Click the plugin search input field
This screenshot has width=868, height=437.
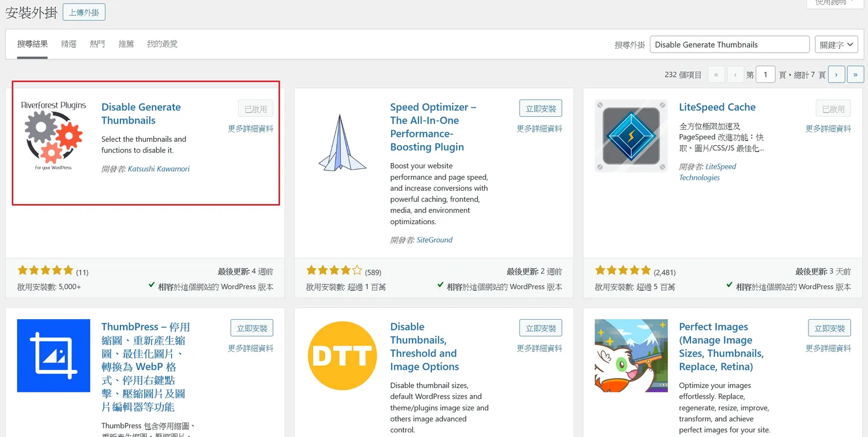click(x=729, y=45)
